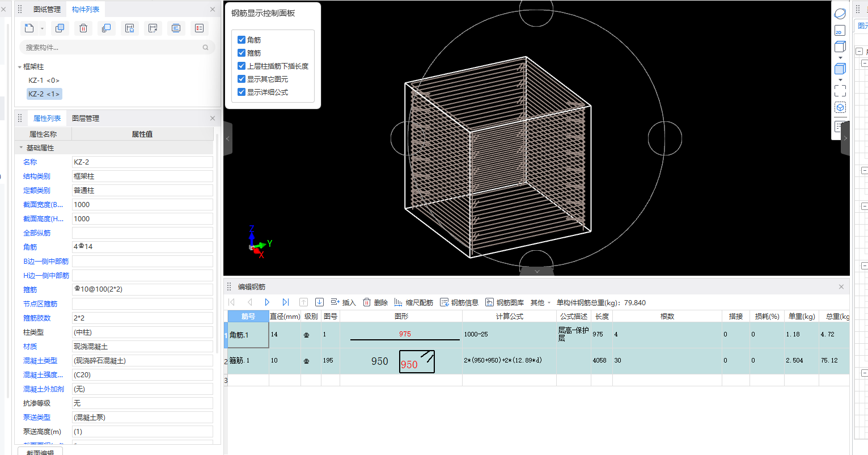Click the 1000-25 formula cell
This screenshot has height=455, width=868.
509,335
